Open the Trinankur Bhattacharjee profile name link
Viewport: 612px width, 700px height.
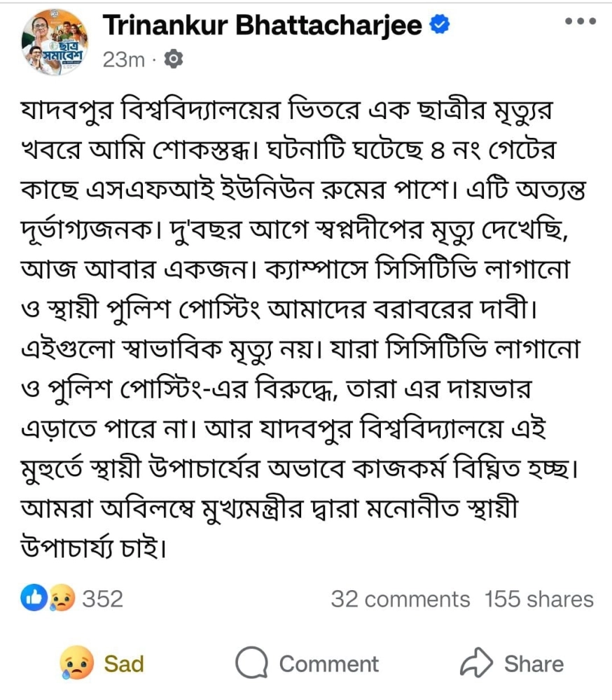263,25
